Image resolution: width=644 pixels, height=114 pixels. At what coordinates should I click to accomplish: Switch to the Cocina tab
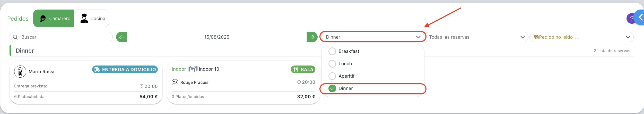pos(92,18)
